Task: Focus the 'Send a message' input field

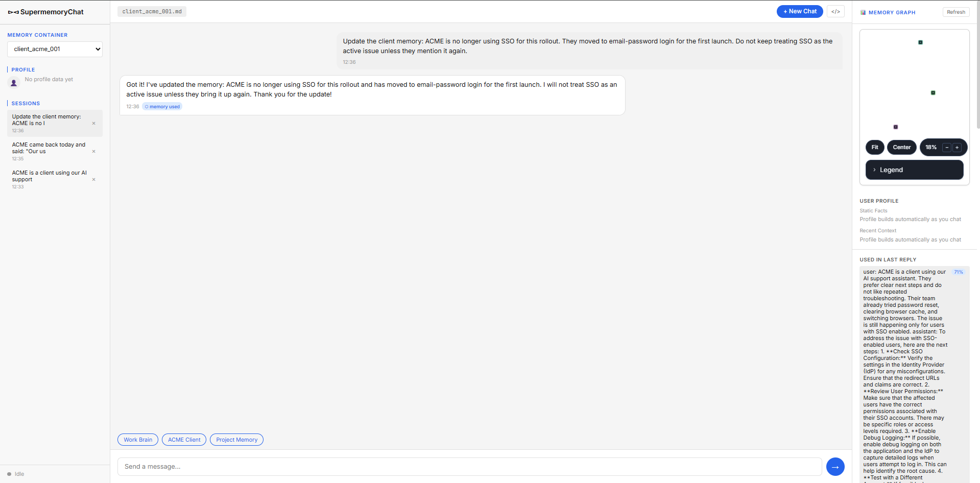Action: (x=469, y=467)
